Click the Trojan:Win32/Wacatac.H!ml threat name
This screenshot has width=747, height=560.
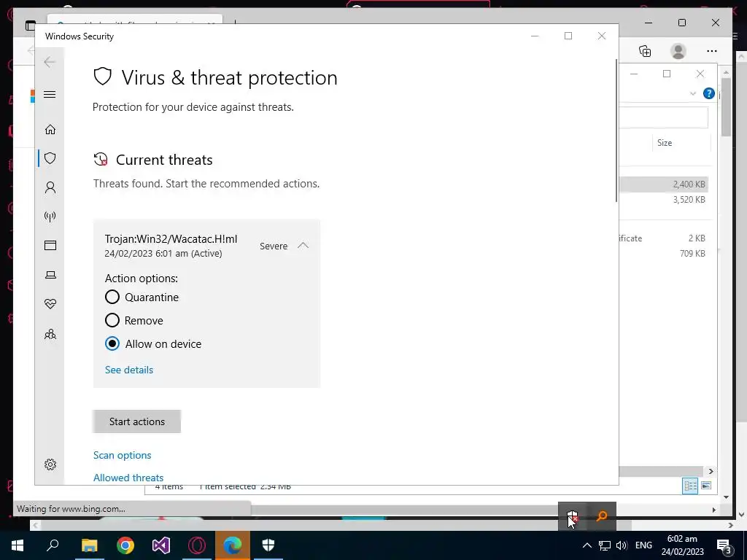171,239
